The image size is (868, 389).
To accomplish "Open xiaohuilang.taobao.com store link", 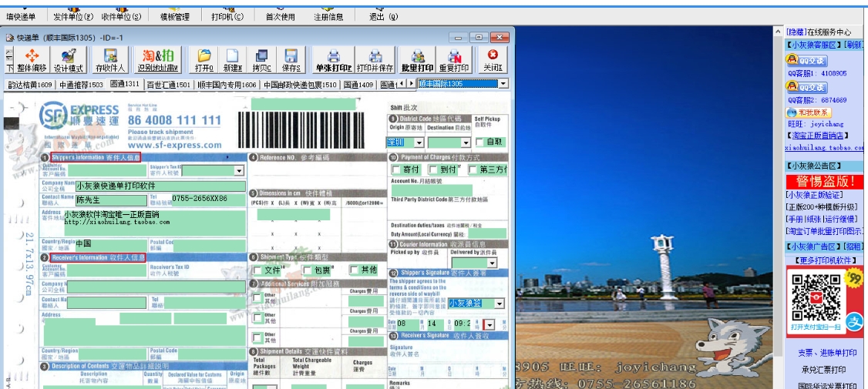I will 824,148.
